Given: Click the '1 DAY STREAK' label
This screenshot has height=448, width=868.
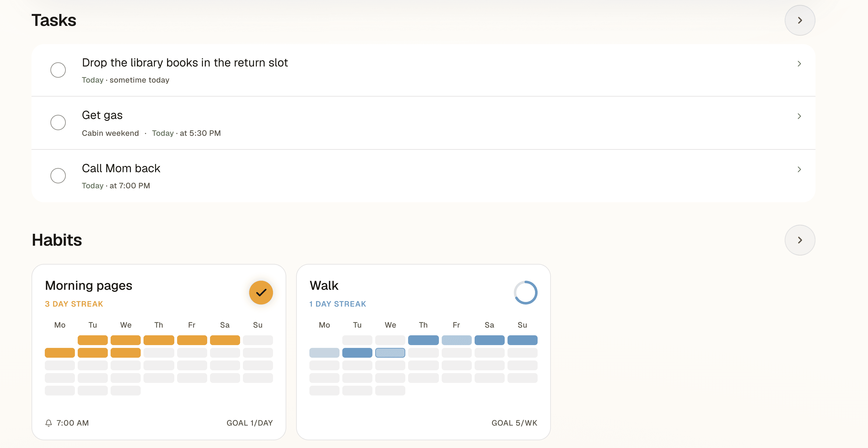Looking at the screenshot, I should [x=338, y=304].
